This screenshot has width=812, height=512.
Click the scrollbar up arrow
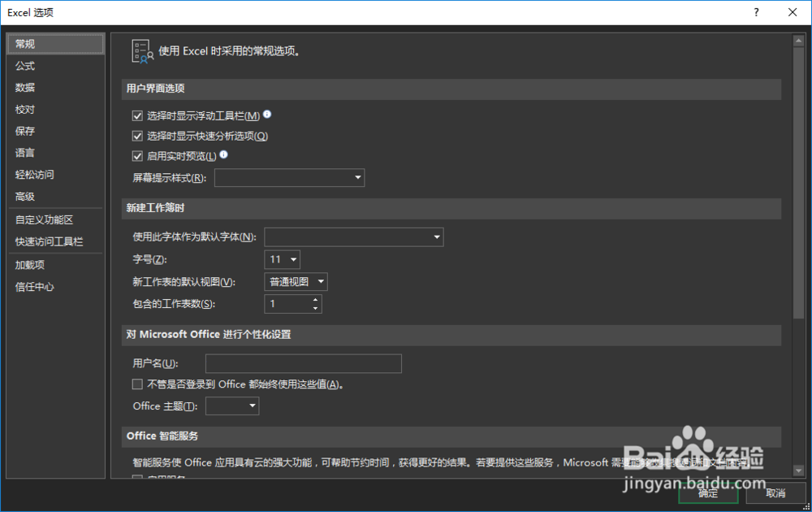coord(798,41)
